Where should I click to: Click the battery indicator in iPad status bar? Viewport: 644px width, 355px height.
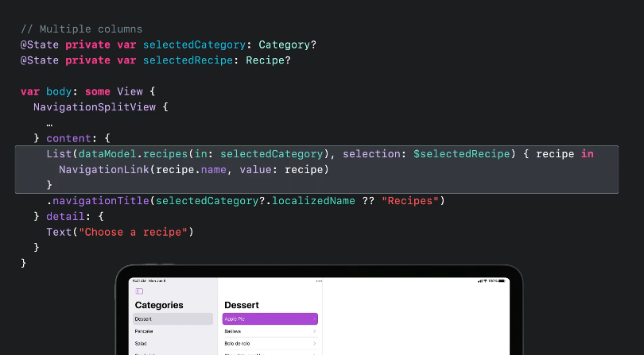pyautogui.click(x=502, y=281)
